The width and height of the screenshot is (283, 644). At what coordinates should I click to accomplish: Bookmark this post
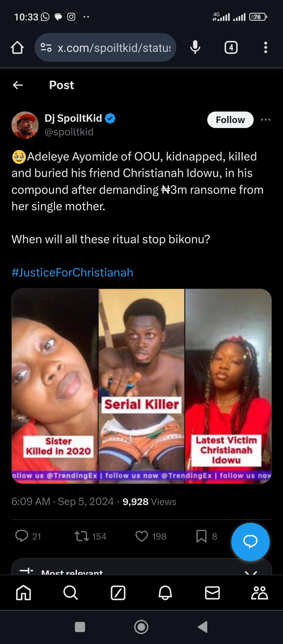pyautogui.click(x=201, y=536)
